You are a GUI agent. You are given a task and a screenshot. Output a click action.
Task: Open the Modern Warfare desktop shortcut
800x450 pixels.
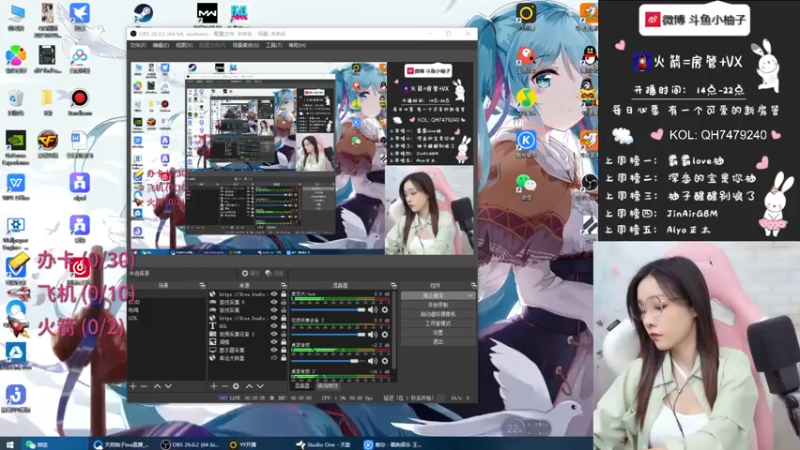pyautogui.click(x=207, y=14)
